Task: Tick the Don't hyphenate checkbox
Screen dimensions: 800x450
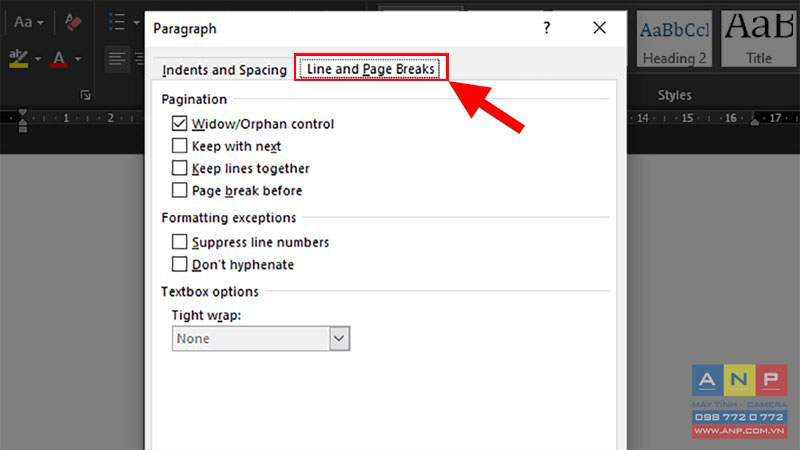Action: pyautogui.click(x=179, y=264)
